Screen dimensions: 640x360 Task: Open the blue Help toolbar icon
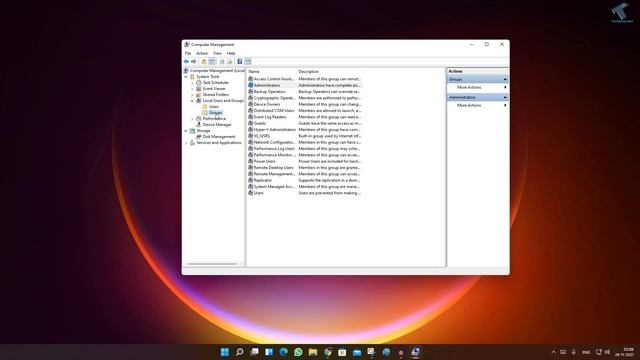[x=240, y=62]
